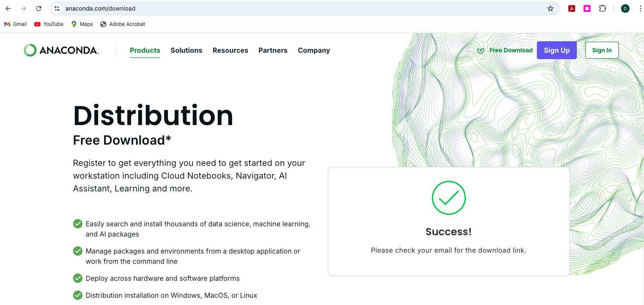Screen dimensions: 644x305
Task: Bookmark this page with star icon
Action: click(x=550, y=9)
